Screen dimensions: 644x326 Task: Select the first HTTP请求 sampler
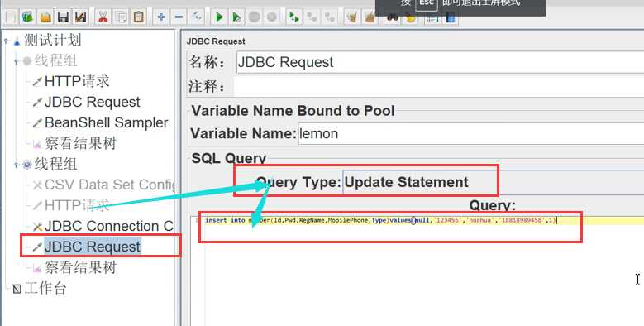pyautogui.click(x=77, y=81)
